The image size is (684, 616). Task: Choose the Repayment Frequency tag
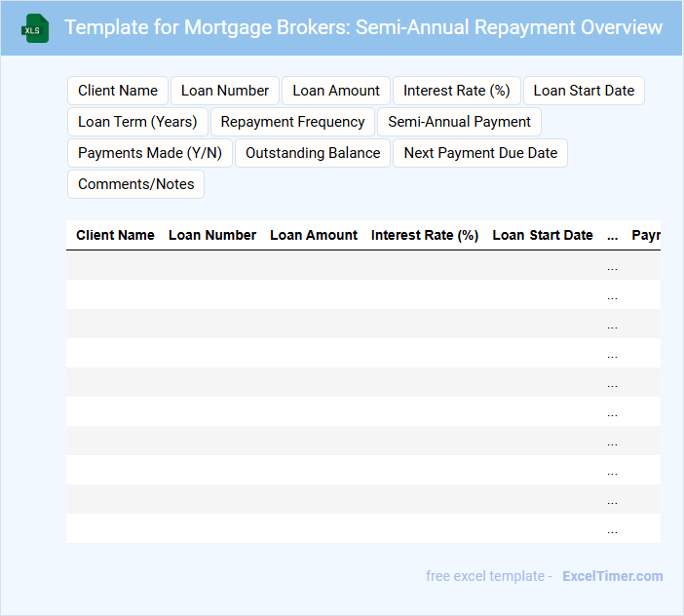[x=292, y=122]
